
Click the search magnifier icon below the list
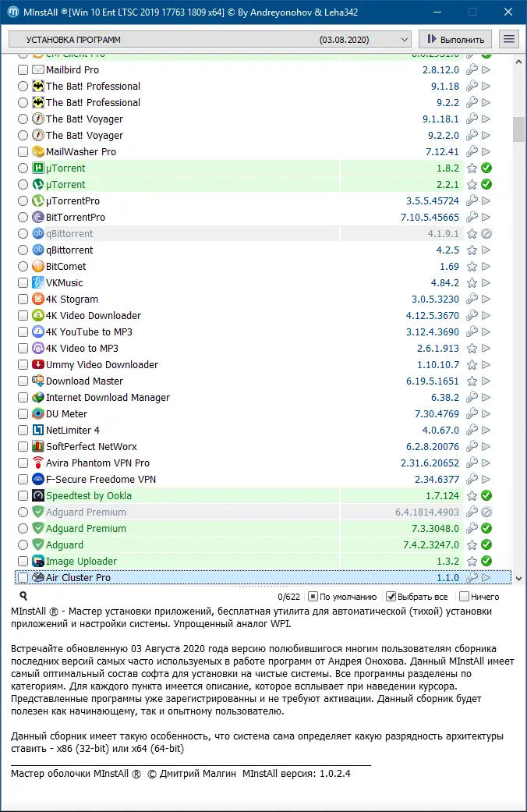(23, 597)
